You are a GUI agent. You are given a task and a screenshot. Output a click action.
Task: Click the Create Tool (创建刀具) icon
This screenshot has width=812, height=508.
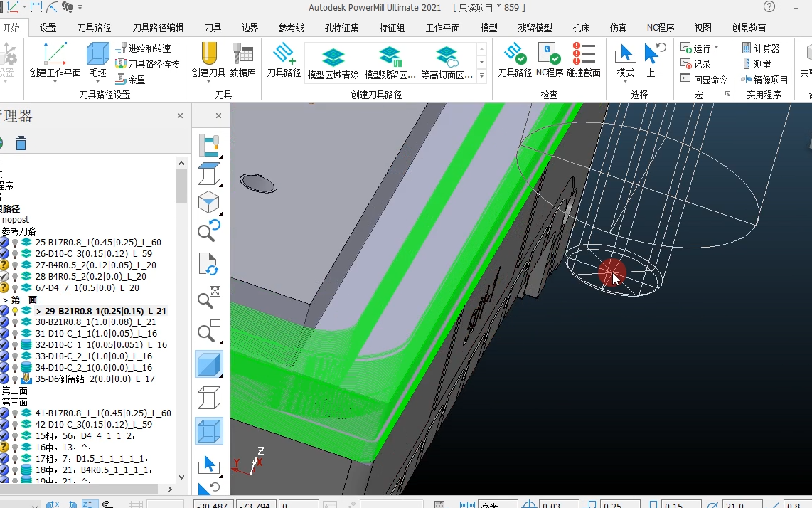(208, 53)
